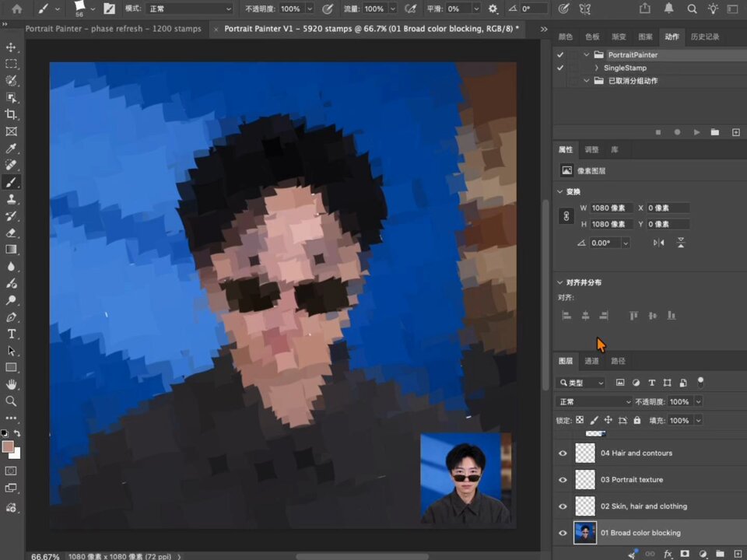Open the brush blend mode dropdown
This screenshot has height=560, width=747.
[190, 9]
